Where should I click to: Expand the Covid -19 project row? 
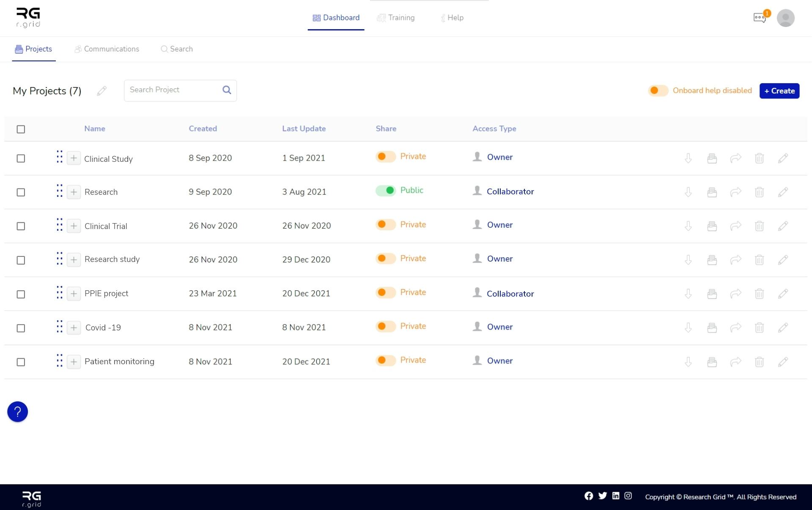coord(74,327)
